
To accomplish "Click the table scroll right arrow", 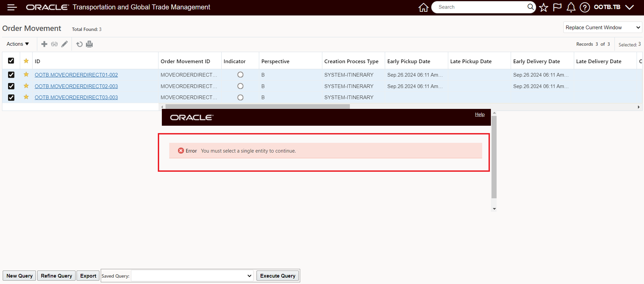I will point(638,107).
